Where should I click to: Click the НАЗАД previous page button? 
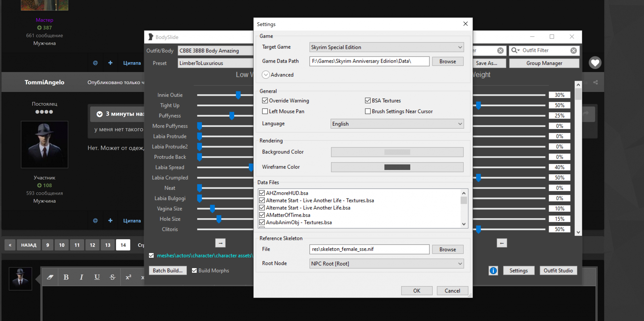(x=29, y=245)
